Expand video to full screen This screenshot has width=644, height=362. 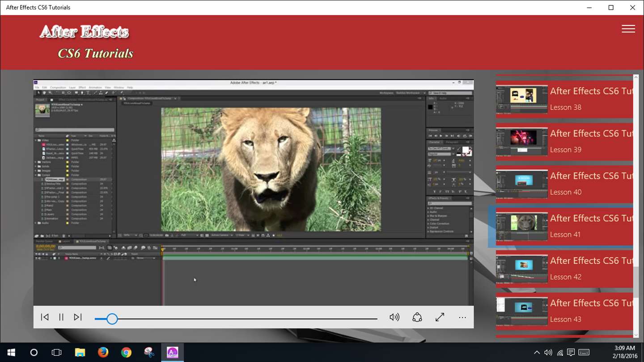(x=440, y=317)
